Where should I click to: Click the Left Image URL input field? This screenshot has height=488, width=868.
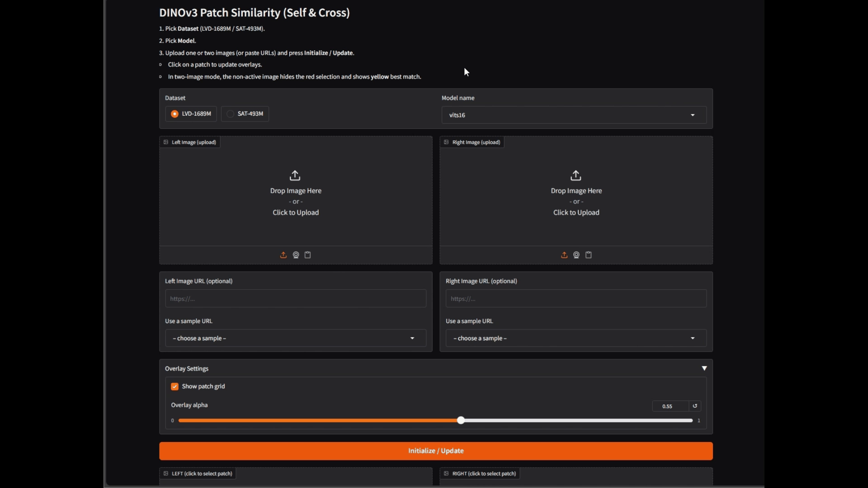point(295,299)
